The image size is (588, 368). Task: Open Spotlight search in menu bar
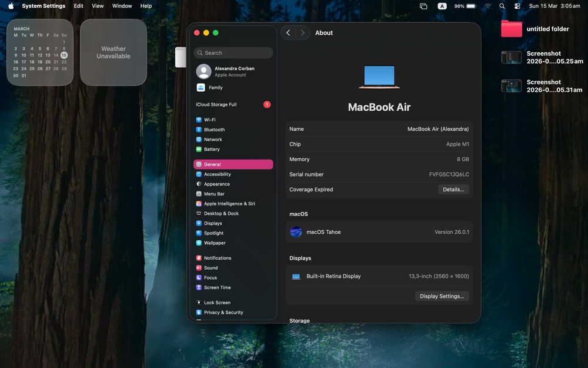pos(502,6)
